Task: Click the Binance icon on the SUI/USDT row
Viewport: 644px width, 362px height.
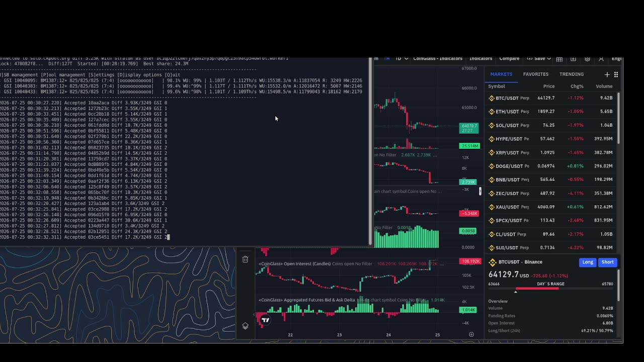Action: pyautogui.click(x=492, y=247)
